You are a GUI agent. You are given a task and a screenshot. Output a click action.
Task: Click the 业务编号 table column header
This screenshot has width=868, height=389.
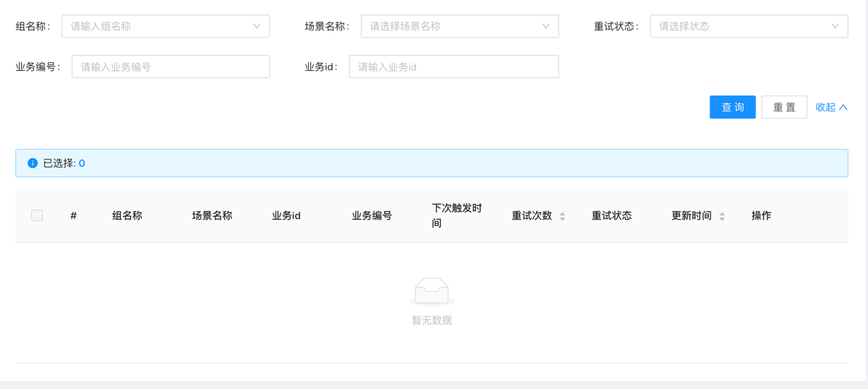click(x=372, y=215)
